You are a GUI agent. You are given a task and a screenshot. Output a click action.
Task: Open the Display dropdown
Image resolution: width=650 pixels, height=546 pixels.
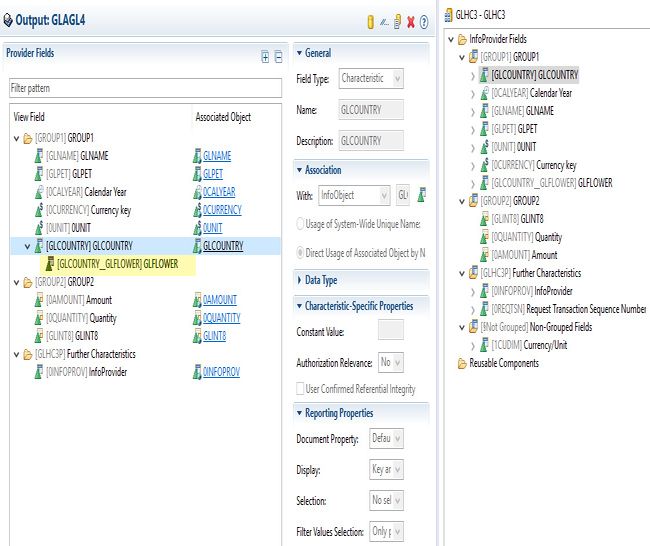386,469
